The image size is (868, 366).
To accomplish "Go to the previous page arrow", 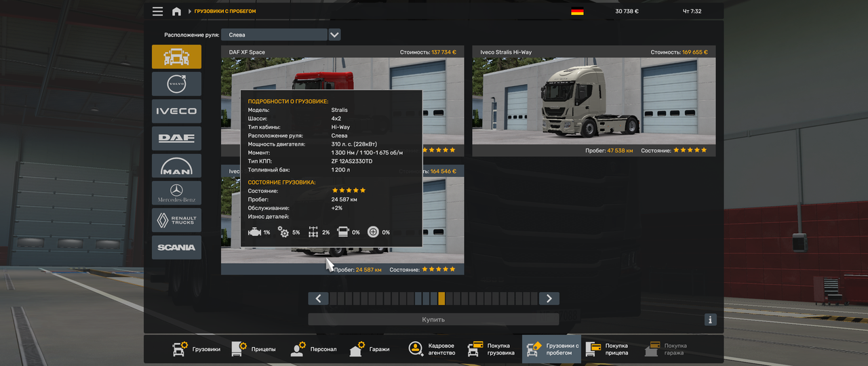I will point(318,298).
